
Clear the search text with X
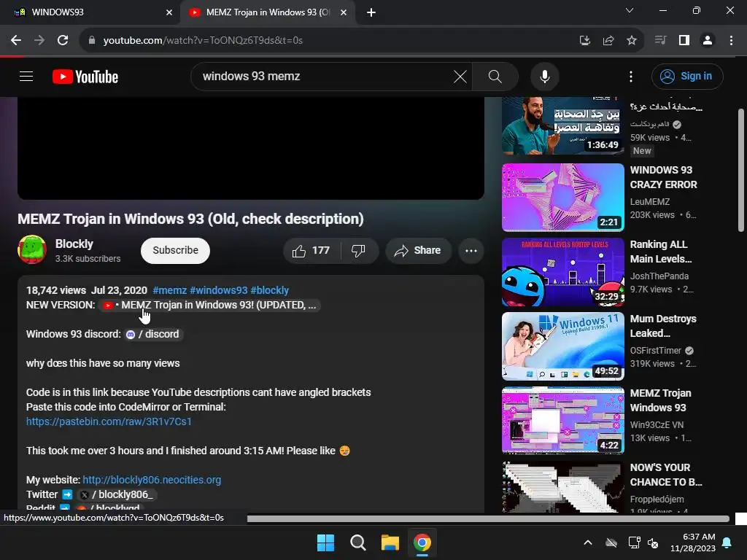point(460,76)
